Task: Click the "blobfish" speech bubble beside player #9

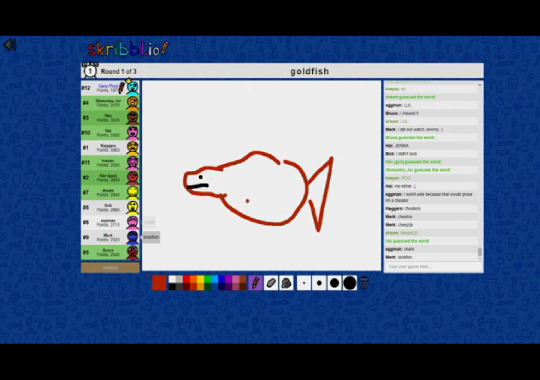Action: (151, 237)
